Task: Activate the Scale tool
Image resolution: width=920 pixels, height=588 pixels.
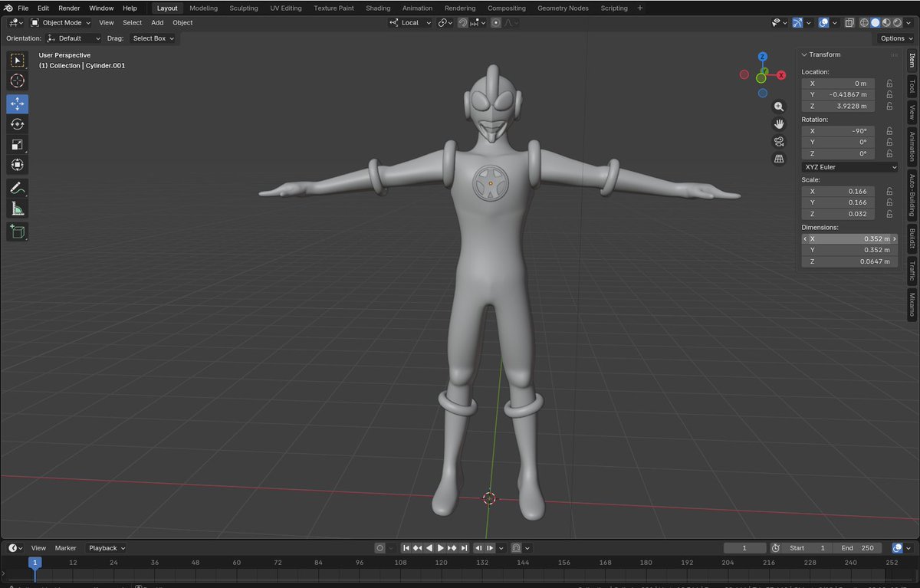Action: point(18,145)
